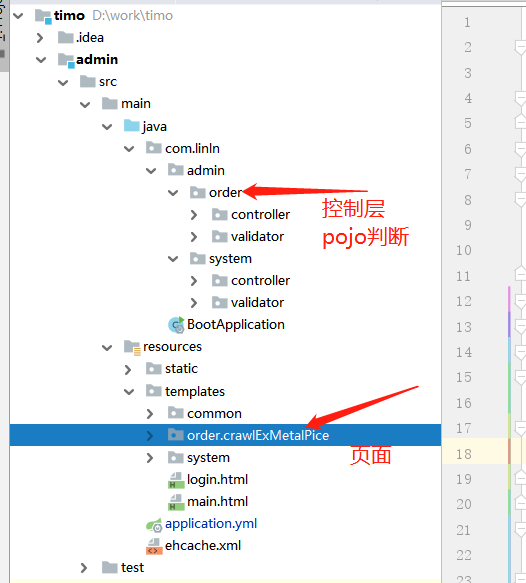The width and height of the screenshot is (526, 583).
Task: Select the application.yml file
Action: [x=211, y=524]
